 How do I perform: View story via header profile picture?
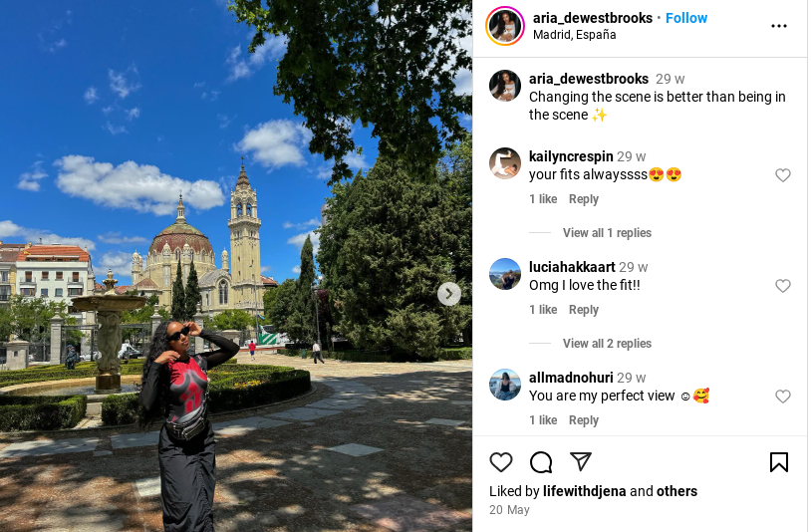[505, 26]
